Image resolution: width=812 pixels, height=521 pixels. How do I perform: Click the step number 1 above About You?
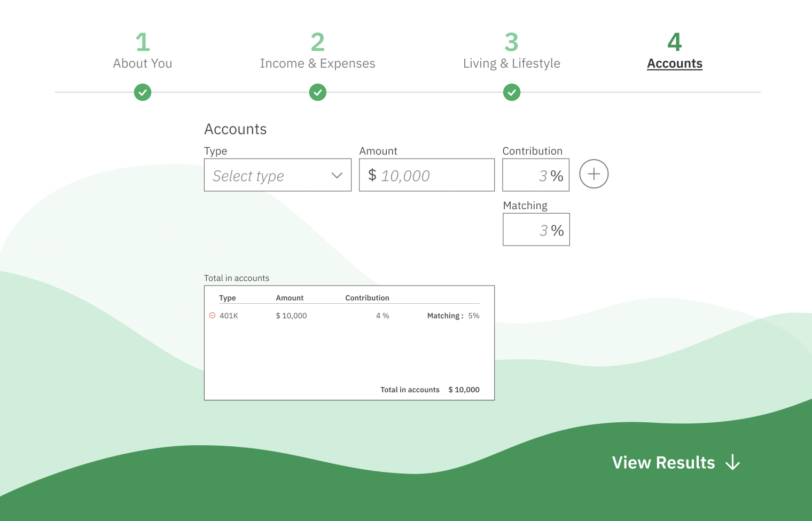coord(142,42)
